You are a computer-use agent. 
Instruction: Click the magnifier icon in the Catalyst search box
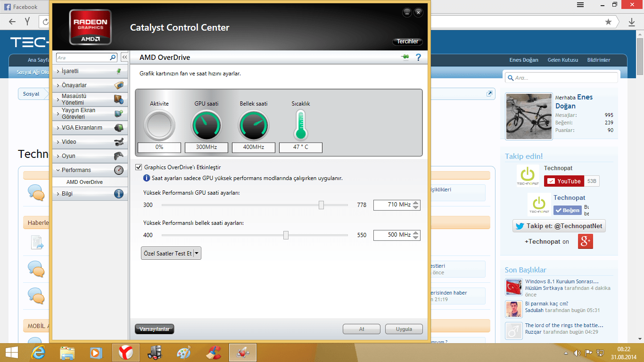click(x=113, y=58)
